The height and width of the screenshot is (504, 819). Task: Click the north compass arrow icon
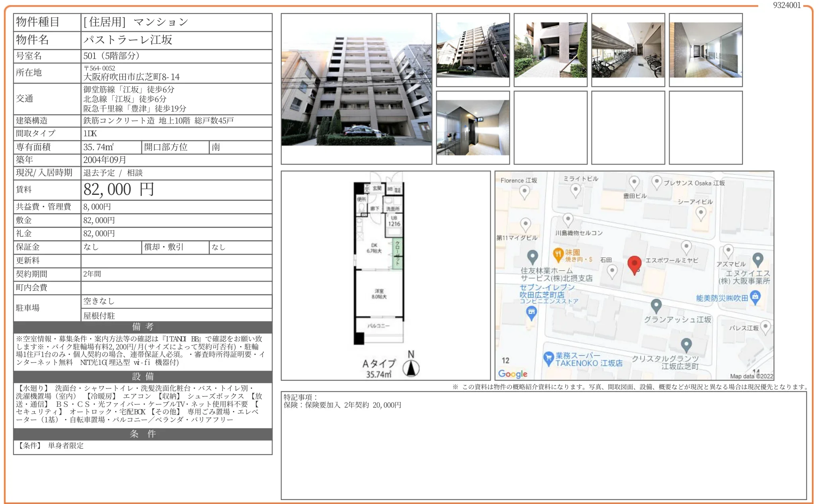click(x=411, y=368)
